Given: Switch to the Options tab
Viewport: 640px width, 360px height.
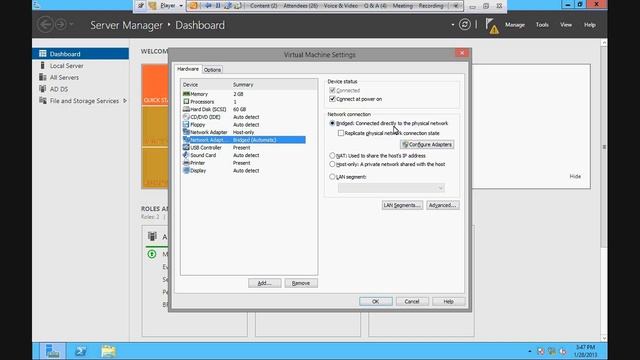Looking at the screenshot, I should 212,70.
